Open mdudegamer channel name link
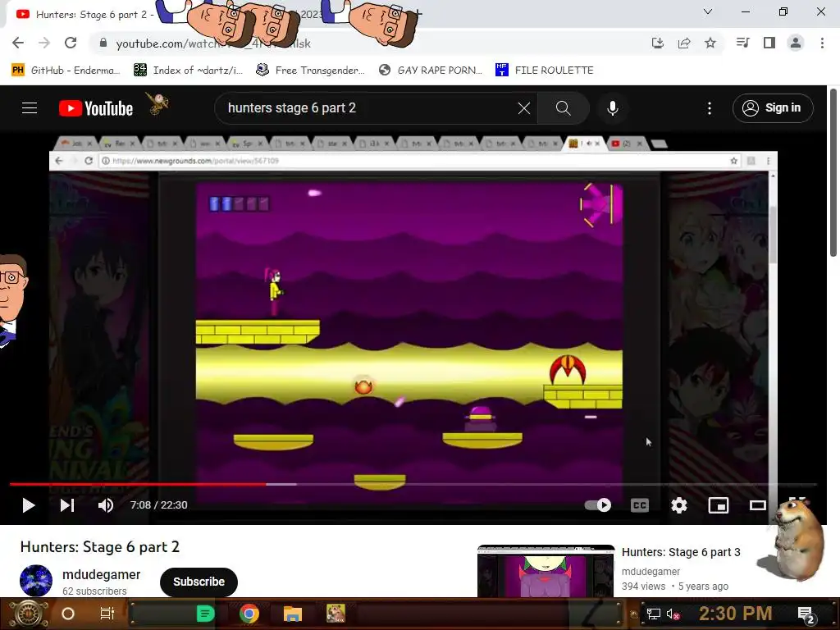The height and width of the screenshot is (630, 840). point(101,574)
